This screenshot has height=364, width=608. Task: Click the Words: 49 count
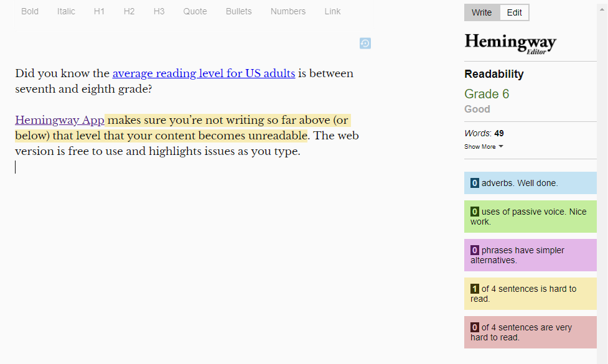484,133
